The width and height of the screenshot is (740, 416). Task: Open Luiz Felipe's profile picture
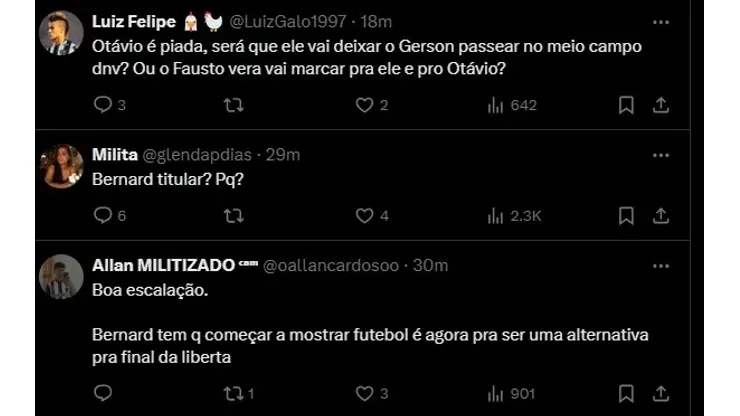(60, 34)
